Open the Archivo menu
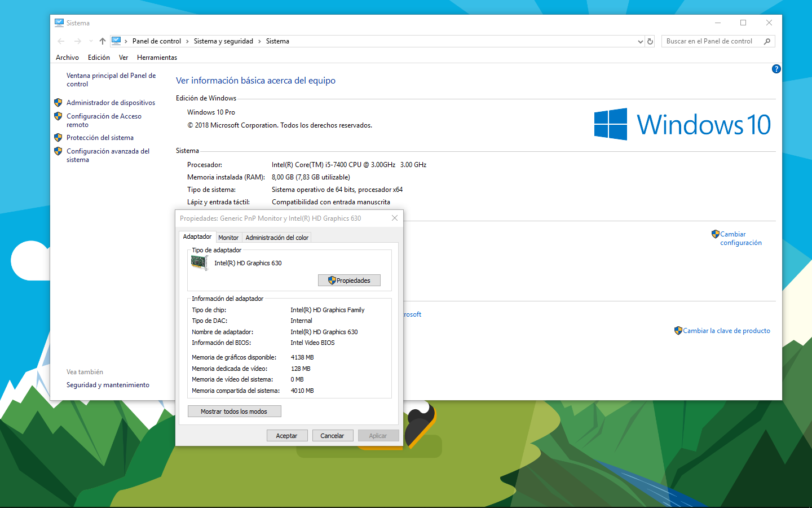 [x=67, y=58]
